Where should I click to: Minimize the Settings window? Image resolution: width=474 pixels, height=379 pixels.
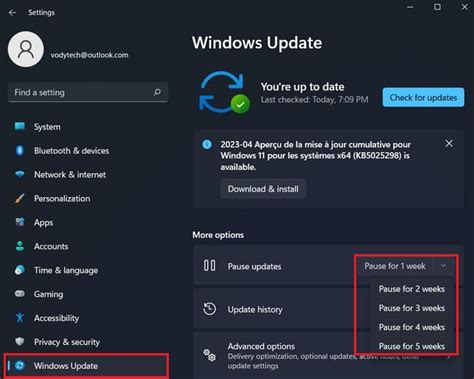pos(410,7)
